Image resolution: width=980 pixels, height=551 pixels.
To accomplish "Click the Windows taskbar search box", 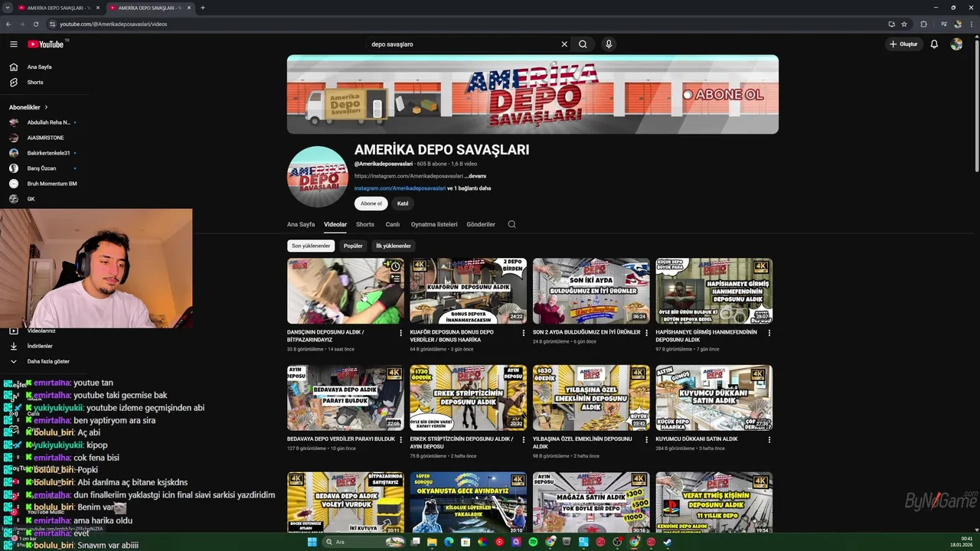I will (x=363, y=542).
